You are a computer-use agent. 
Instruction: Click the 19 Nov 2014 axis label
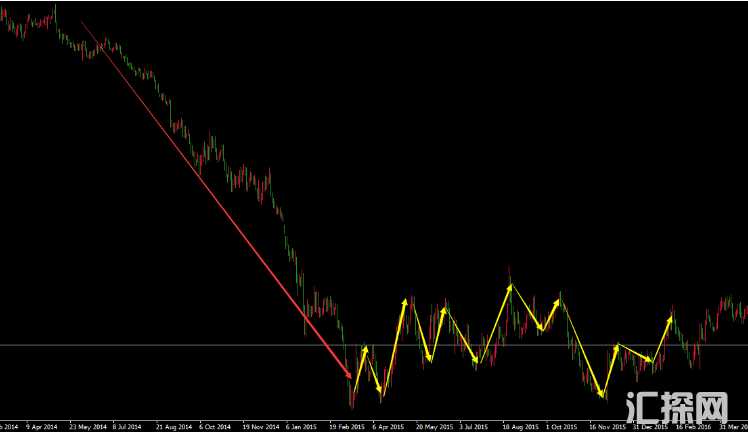[x=260, y=426]
